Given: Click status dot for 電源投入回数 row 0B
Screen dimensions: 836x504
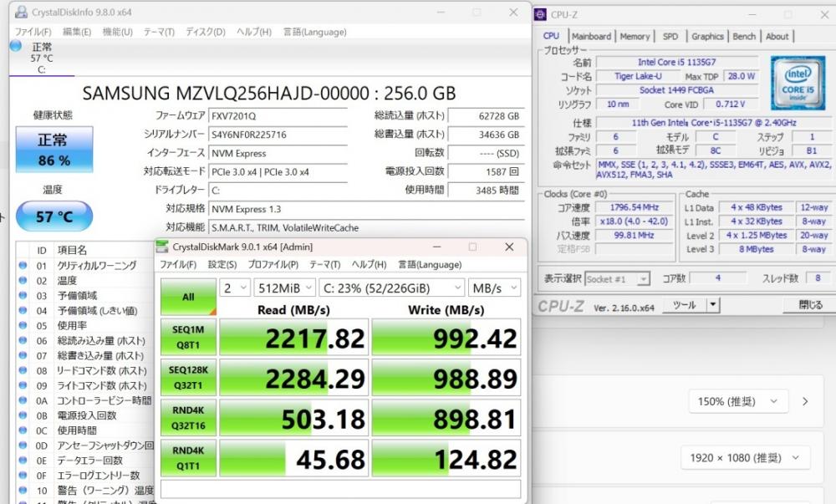Looking at the screenshot, I should coord(23,415).
